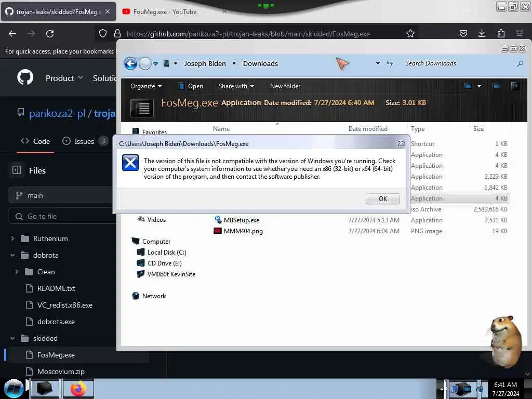
Task: Open the Organize menu
Action: pos(146,86)
